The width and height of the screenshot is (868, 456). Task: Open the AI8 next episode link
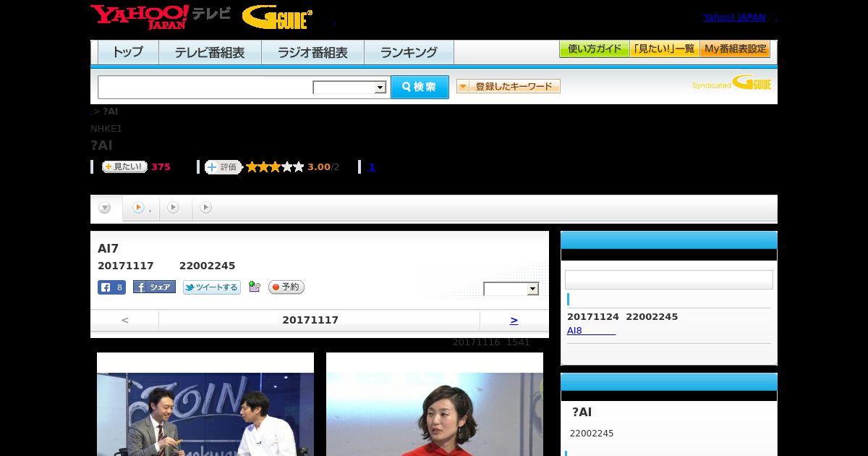591,330
